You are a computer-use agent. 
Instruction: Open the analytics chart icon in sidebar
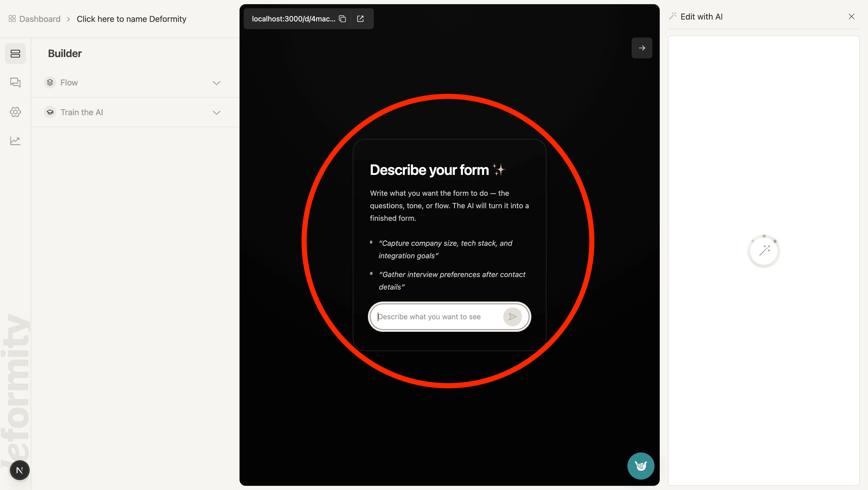[x=15, y=141]
